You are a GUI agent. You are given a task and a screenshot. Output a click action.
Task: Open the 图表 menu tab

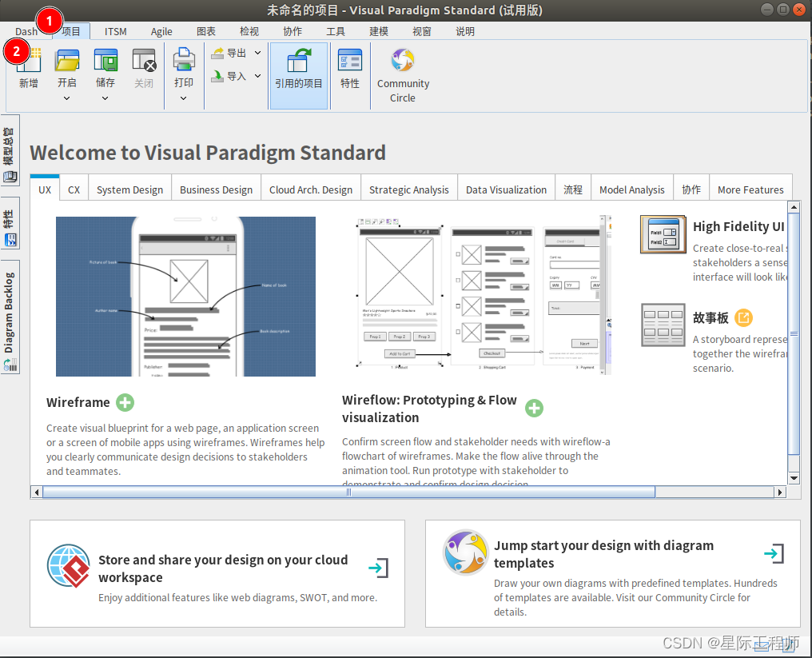pos(206,32)
